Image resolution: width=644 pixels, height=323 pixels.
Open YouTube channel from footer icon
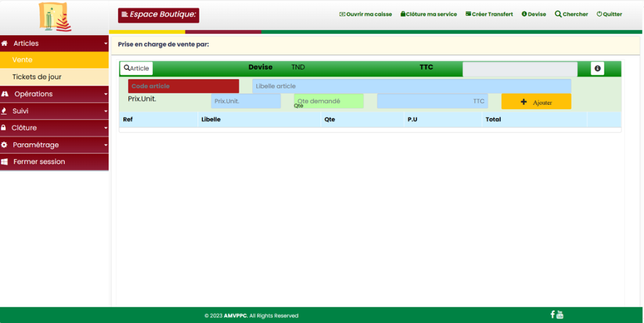pyautogui.click(x=560, y=315)
